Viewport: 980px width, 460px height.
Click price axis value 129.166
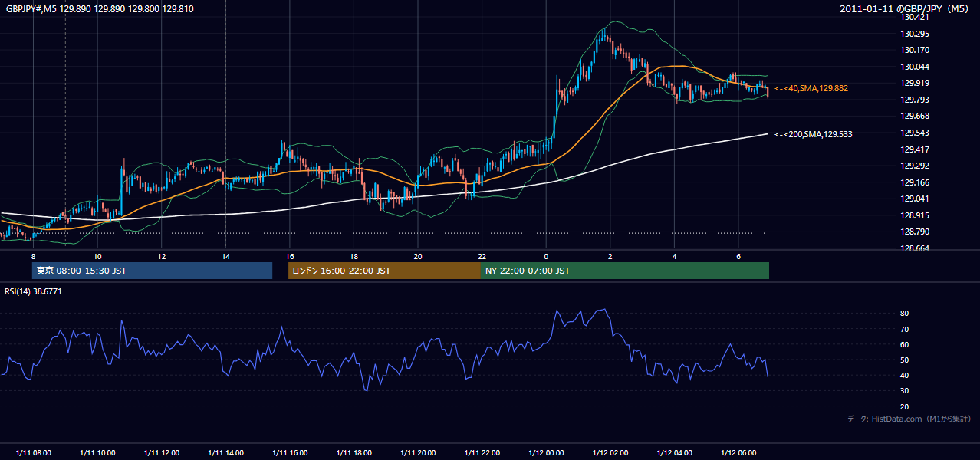pyautogui.click(x=915, y=182)
